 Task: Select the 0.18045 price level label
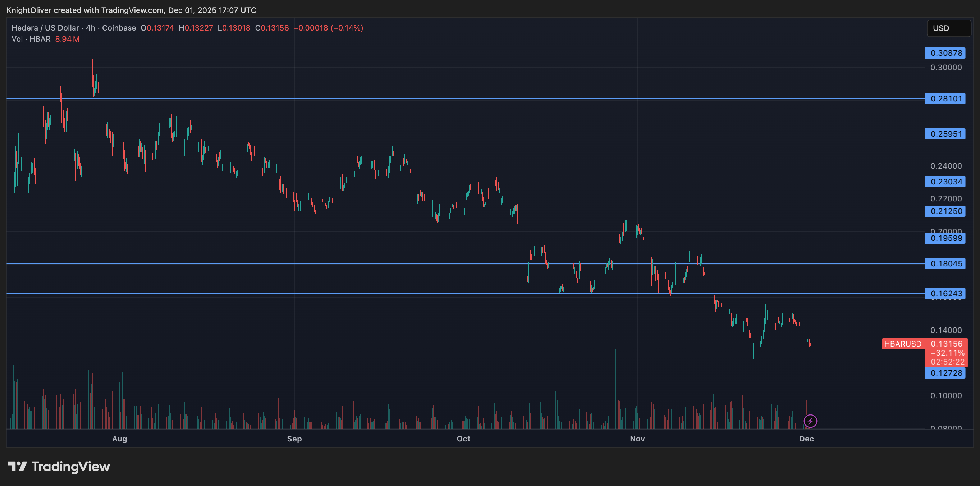(945, 263)
